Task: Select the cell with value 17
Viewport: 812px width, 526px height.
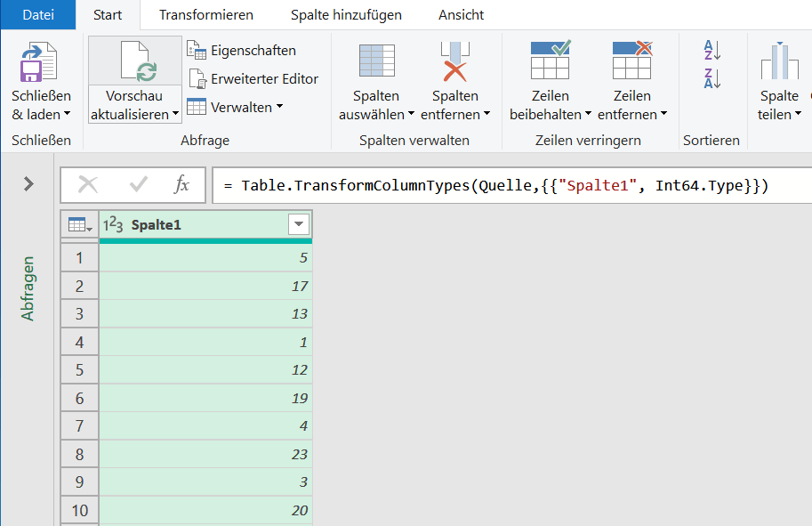Action: pyautogui.click(x=205, y=286)
